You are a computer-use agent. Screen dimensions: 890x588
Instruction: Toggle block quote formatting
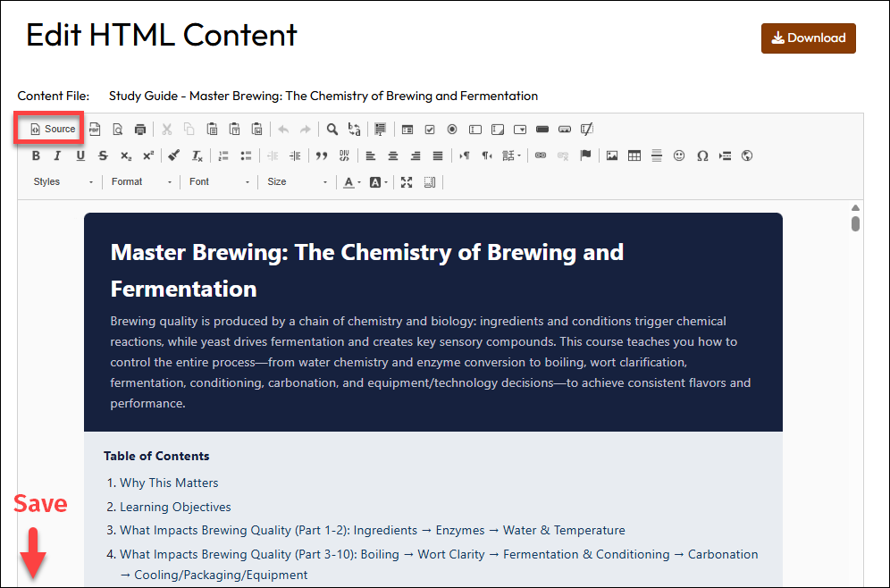pos(322,155)
